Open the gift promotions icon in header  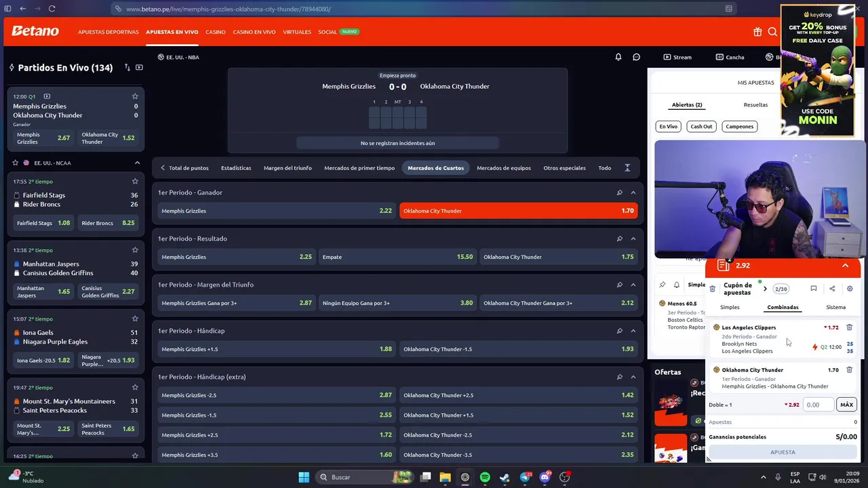click(757, 32)
